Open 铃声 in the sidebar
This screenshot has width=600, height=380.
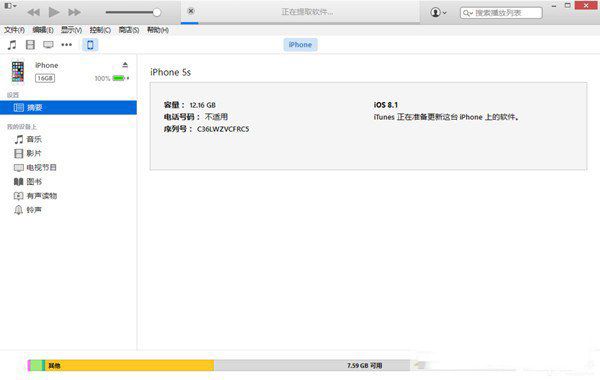click(28, 210)
